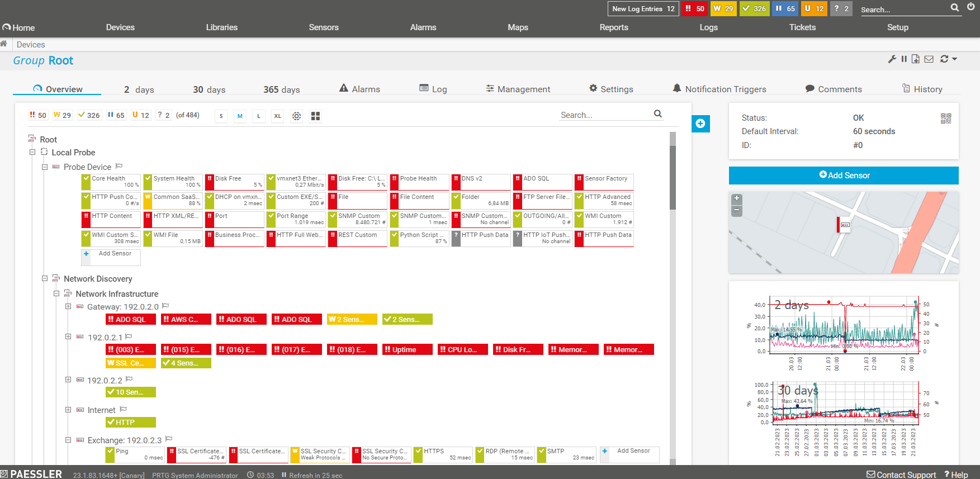980x479 pixels.
Task: Collapse the Local Probe tree node
Action: pos(32,152)
